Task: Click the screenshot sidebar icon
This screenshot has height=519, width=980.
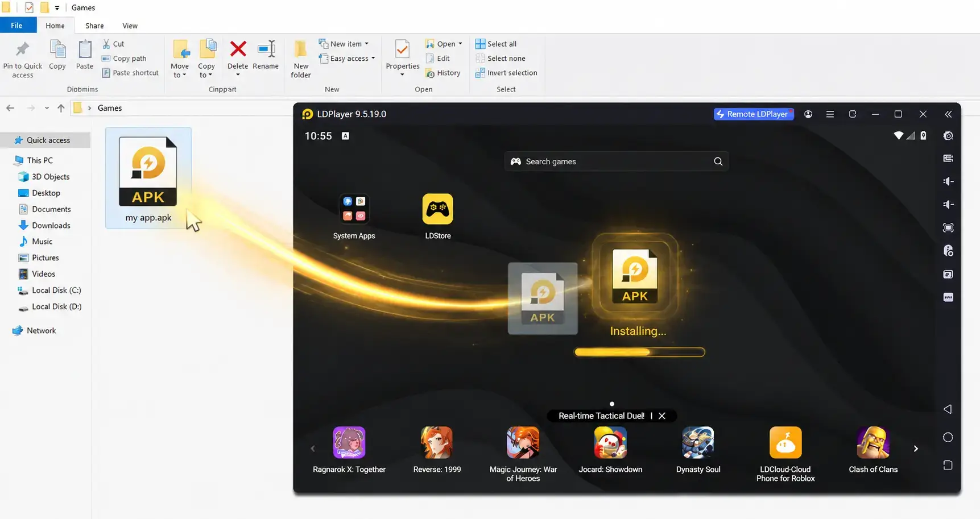Action: [x=948, y=275]
